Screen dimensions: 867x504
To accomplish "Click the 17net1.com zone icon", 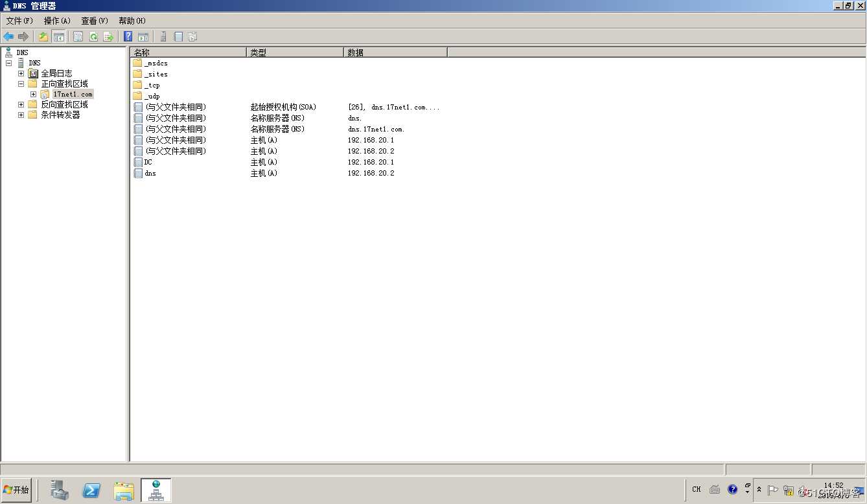I will coord(45,95).
